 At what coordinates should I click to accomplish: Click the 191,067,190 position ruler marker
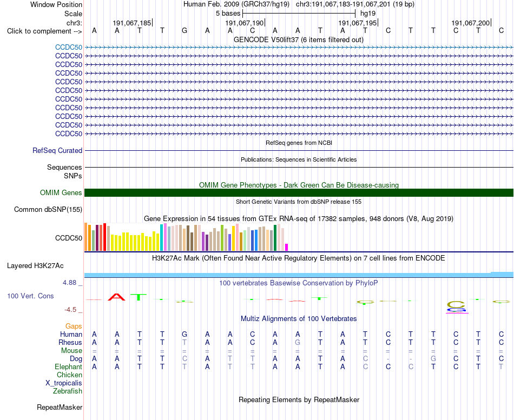[x=245, y=23]
